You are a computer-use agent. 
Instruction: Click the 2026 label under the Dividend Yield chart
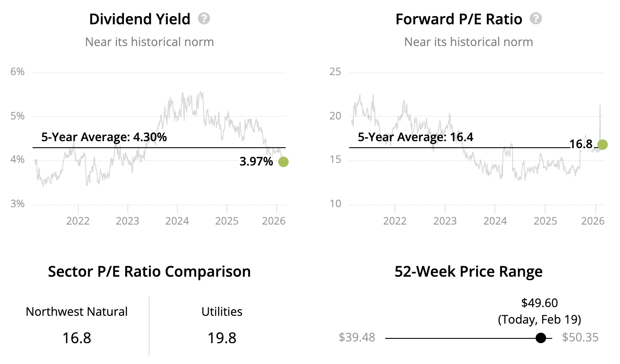(274, 221)
